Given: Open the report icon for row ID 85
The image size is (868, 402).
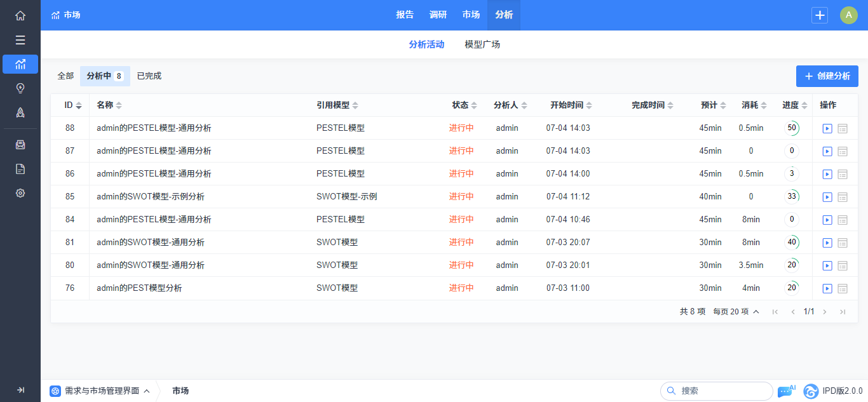Looking at the screenshot, I should 843,197.
